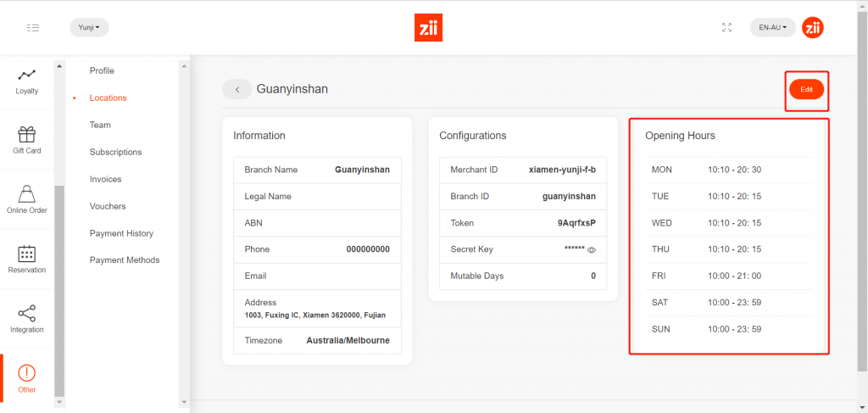Open the EN-AU language dropdown
This screenshot has width=868, height=413.
click(772, 27)
